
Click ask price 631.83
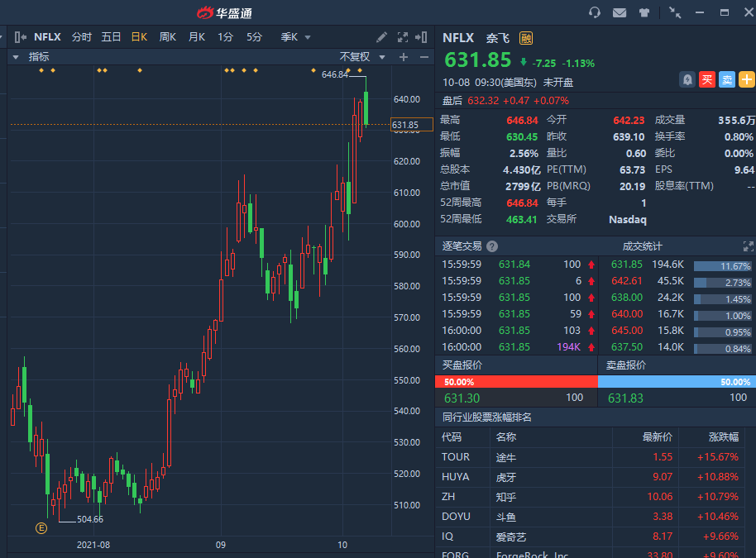625,398
